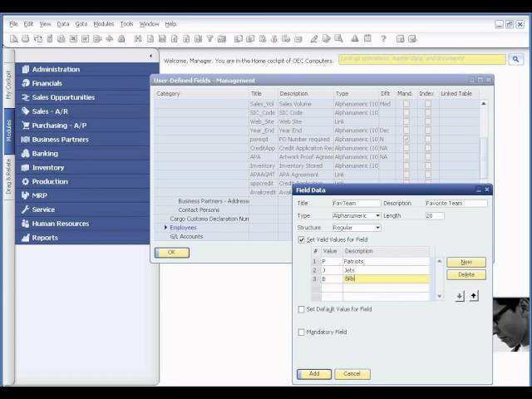Open the Calendar toolbar icon
The width and height of the screenshot is (532, 399).
click(367, 39)
